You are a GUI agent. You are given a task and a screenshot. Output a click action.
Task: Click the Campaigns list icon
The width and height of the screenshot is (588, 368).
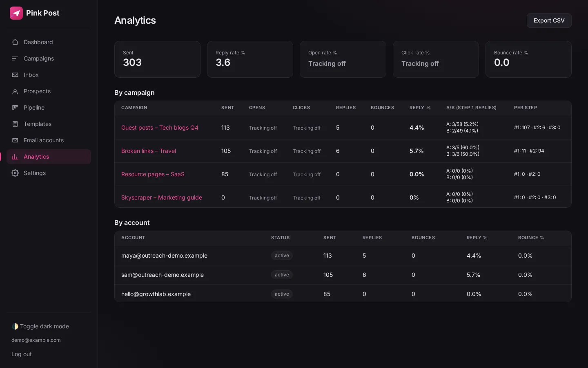click(15, 58)
